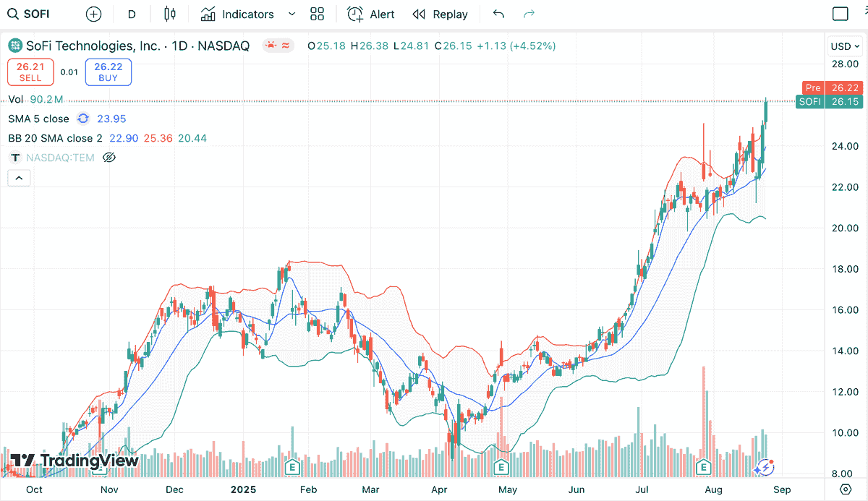Click the O25.18 open value
The height and width of the screenshot is (501, 868).
pyautogui.click(x=326, y=46)
